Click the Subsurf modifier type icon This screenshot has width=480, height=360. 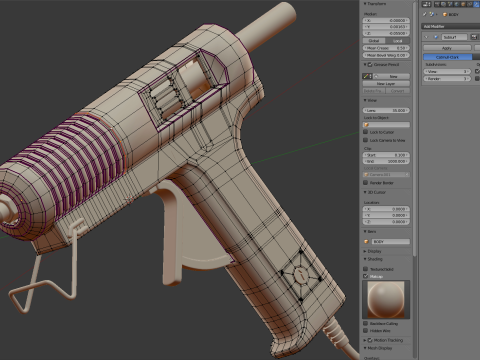pyautogui.click(x=436, y=37)
